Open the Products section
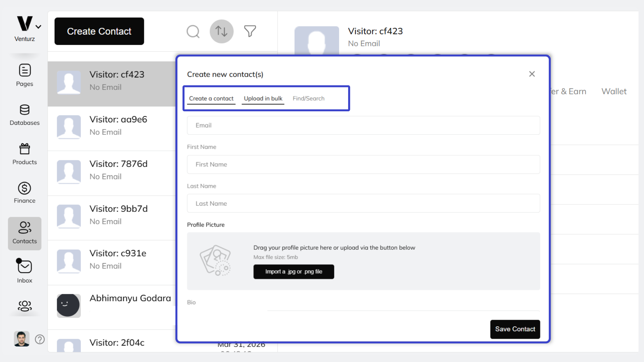The width and height of the screenshot is (644, 362). (x=24, y=153)
